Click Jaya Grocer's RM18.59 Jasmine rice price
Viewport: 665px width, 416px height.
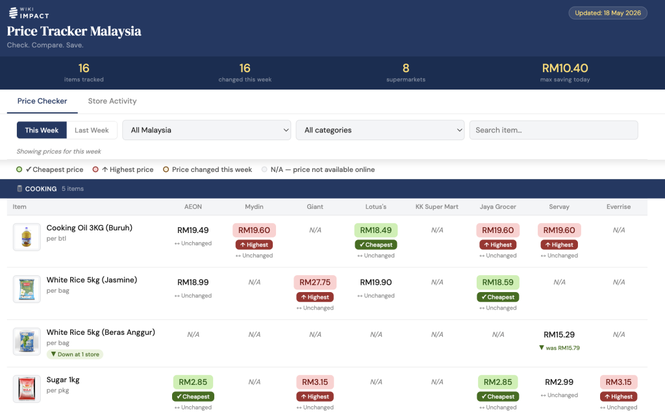(x=498, y=282)
